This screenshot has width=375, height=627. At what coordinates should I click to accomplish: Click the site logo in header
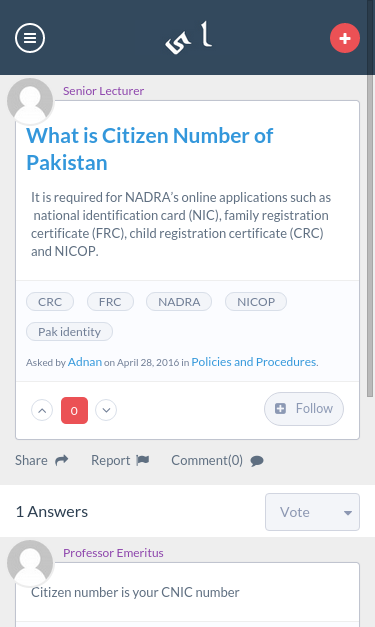tap(188, 38)
